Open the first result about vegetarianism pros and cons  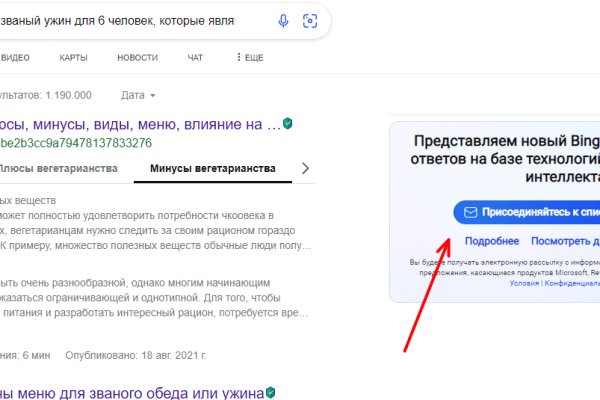coord(140,125)
